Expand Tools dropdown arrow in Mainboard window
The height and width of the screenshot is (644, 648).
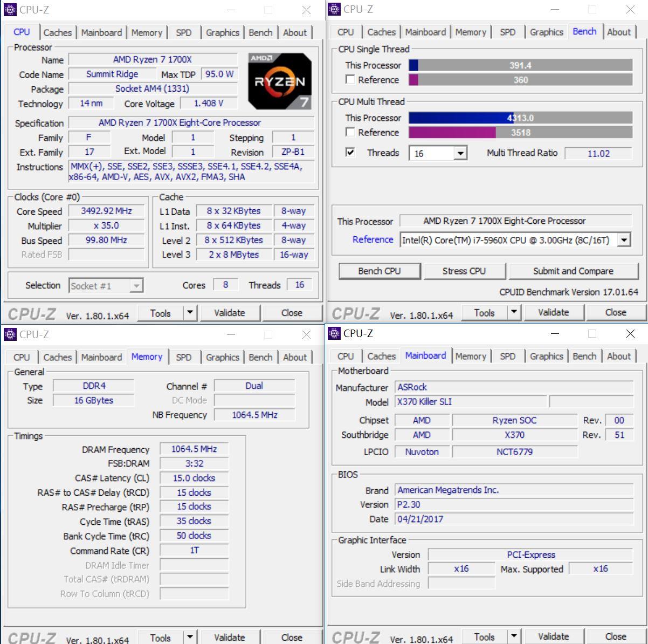(x=514, y=636)
